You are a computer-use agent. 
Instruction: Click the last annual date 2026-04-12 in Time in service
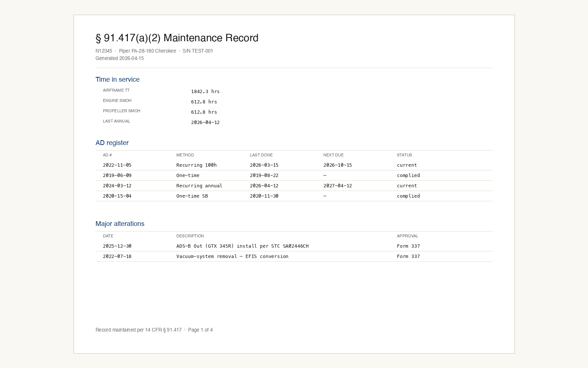[205, 122]
